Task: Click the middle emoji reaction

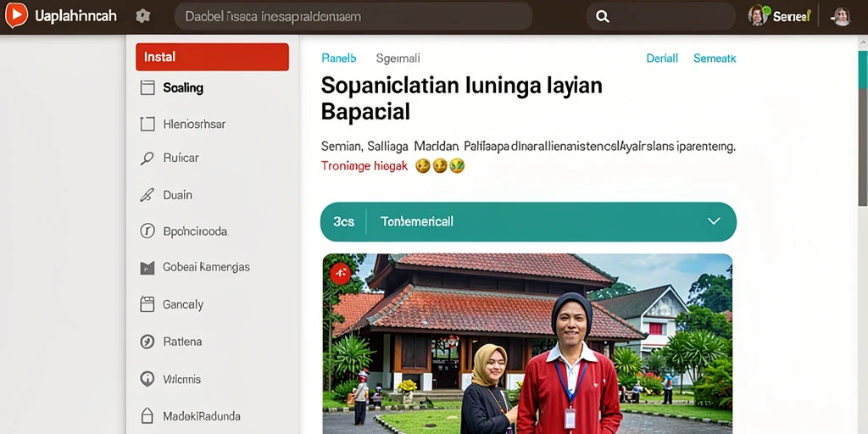Action: tap(440, 165)
